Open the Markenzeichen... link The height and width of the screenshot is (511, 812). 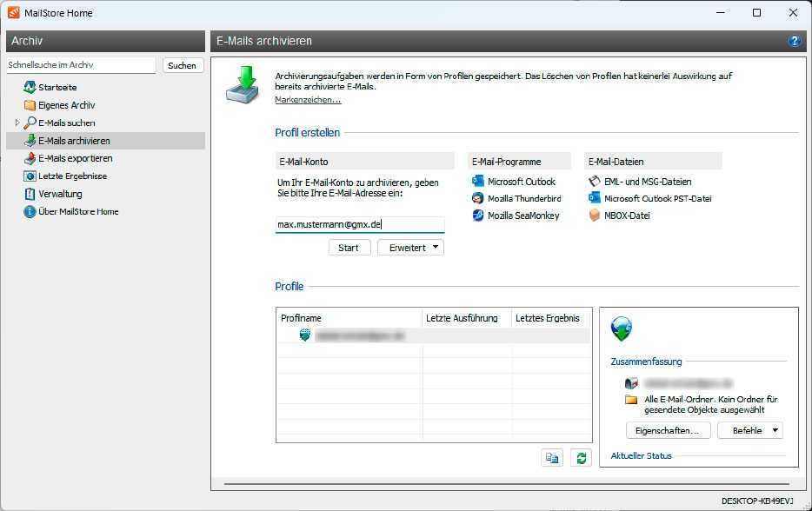click(308, 99)
